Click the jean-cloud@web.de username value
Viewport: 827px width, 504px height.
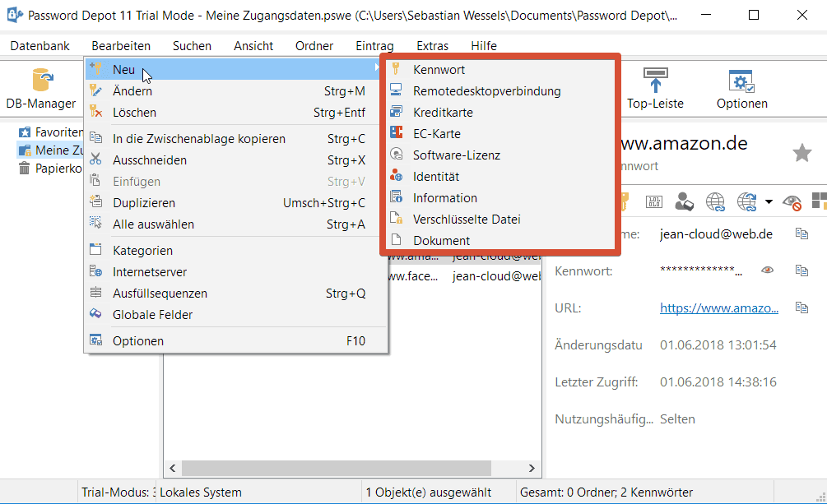pos(716,234)
